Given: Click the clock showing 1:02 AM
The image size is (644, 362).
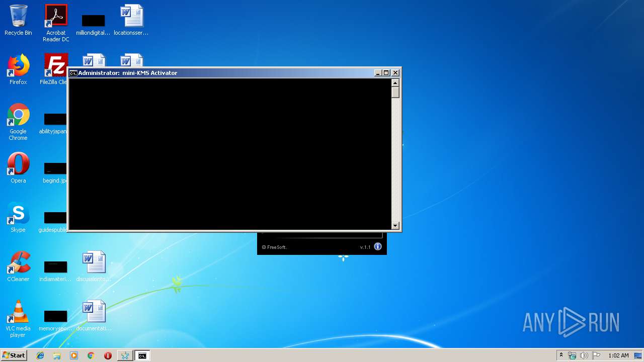Looking at the screenshot, I should click(x=618, y=355).
